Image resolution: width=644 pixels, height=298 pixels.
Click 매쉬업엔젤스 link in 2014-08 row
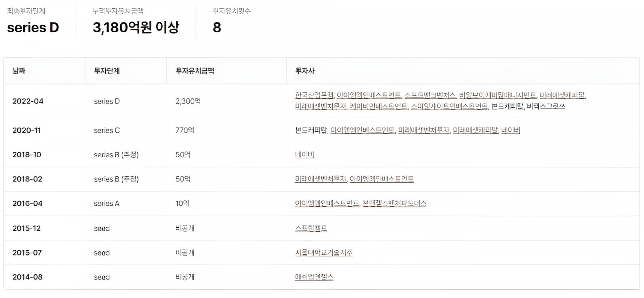click(x=314, y=277)
